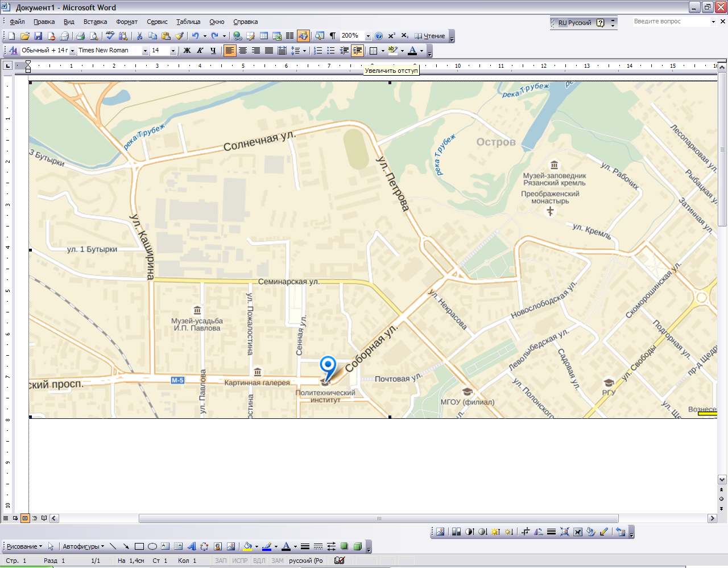Viewport: 728px width, 568px height.
Task: Save the document with the floppy icon
Action: point(38,36)
